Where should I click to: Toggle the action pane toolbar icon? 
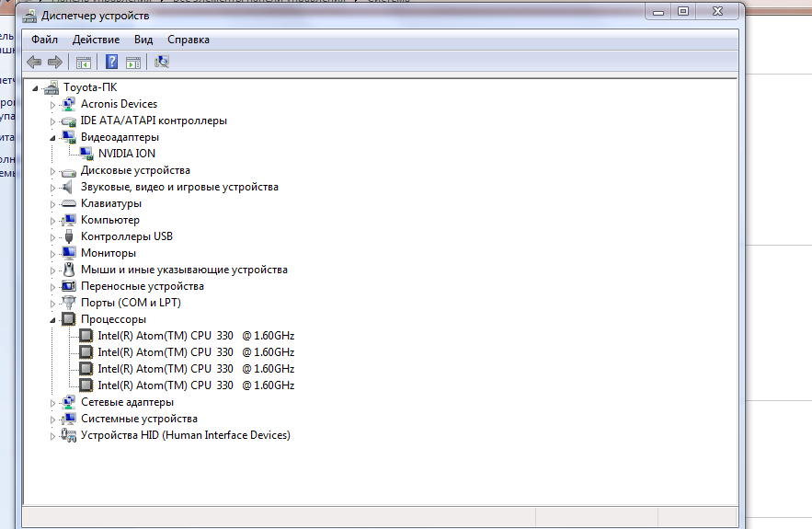133,62
